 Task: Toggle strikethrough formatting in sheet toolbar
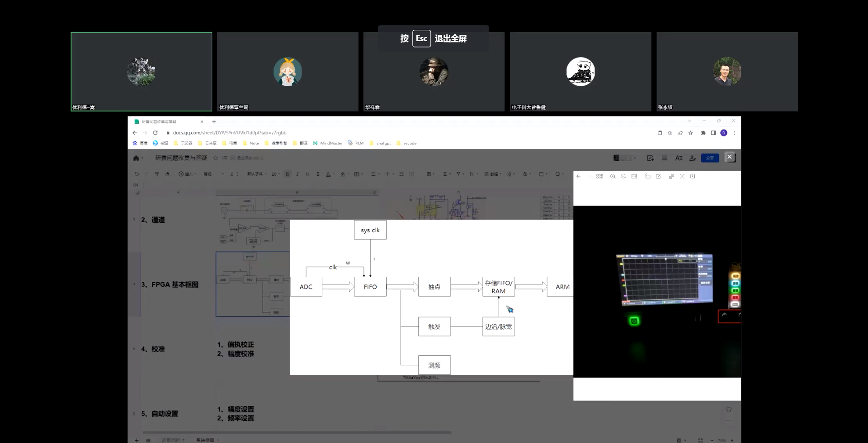tap(318, 174)
